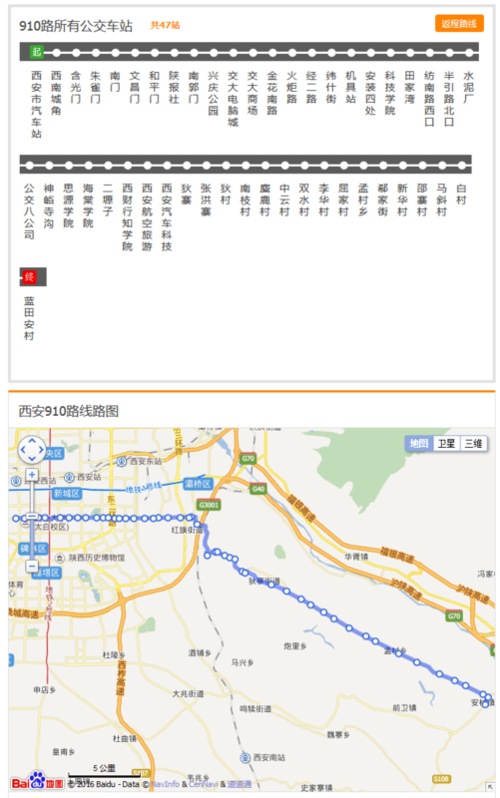Select the 科技学院 stop
This screenshot has height=798, width=500.
tap(390, 93)
